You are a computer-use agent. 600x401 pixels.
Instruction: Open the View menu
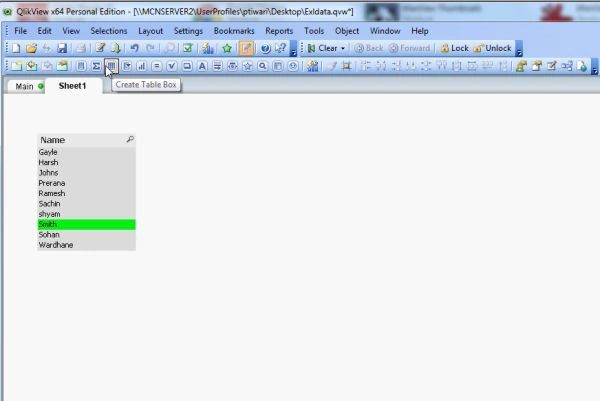click(x=71, y=31)
